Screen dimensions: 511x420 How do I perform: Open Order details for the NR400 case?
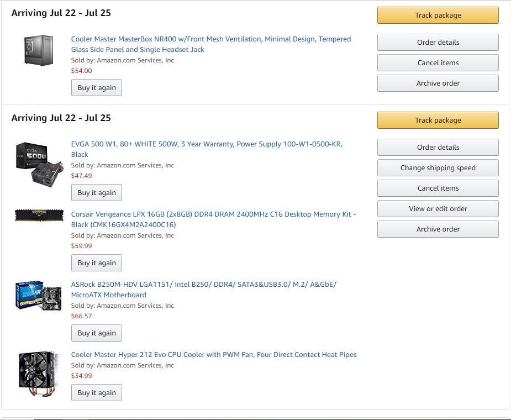pyautogui.click(x=438, y=43)
